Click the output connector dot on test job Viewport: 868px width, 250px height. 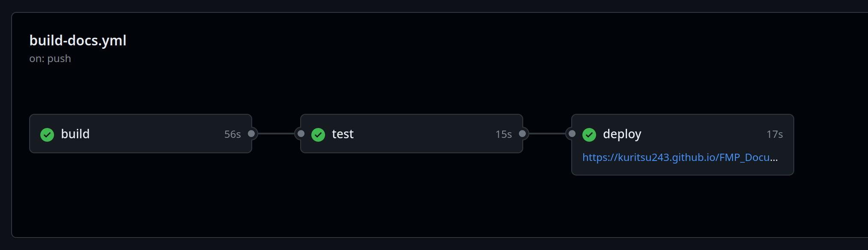pyautogui.click(x=522, y=134)
